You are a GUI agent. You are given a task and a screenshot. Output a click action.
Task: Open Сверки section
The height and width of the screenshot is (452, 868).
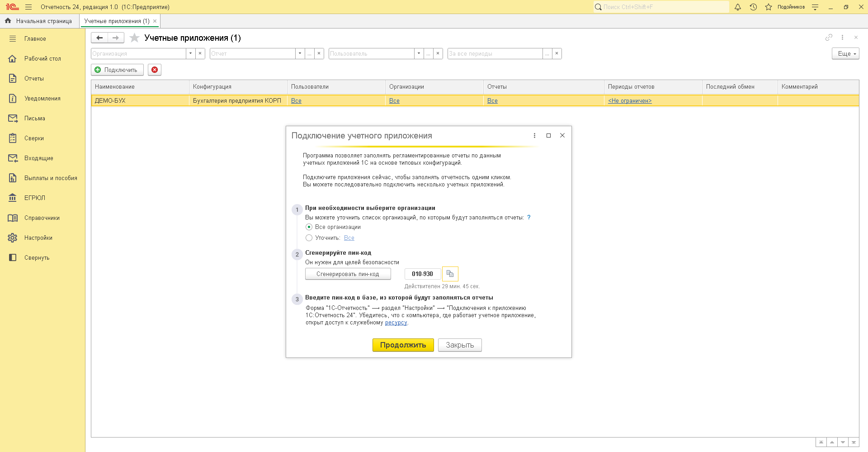click(x=34, y=138)
